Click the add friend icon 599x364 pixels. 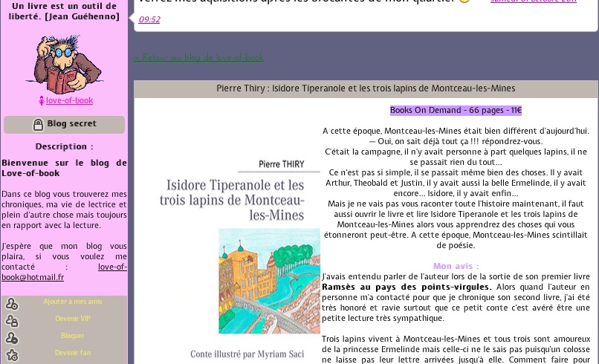pos(11,304)
